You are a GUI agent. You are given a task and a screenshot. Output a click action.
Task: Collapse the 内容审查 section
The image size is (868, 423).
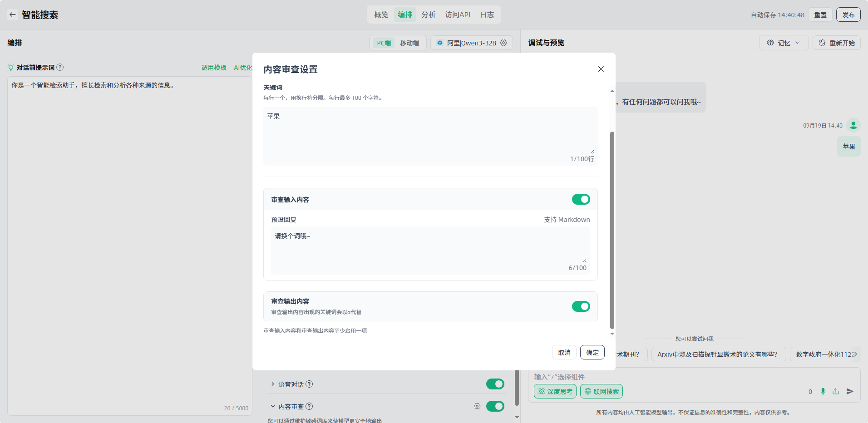[273, 406]
